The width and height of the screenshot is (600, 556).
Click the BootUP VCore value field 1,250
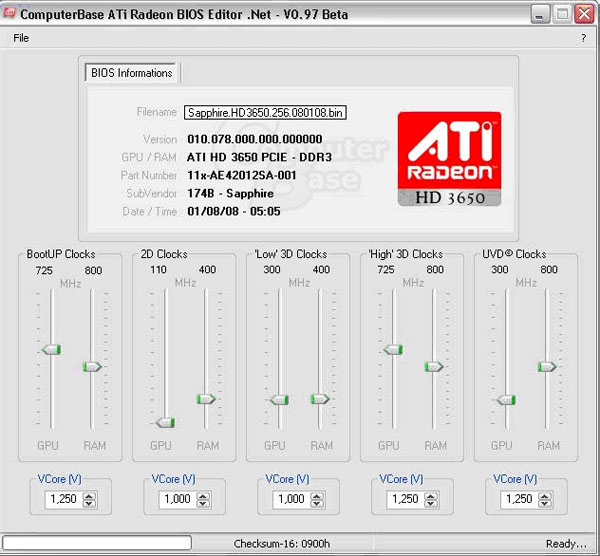point(64,499)
